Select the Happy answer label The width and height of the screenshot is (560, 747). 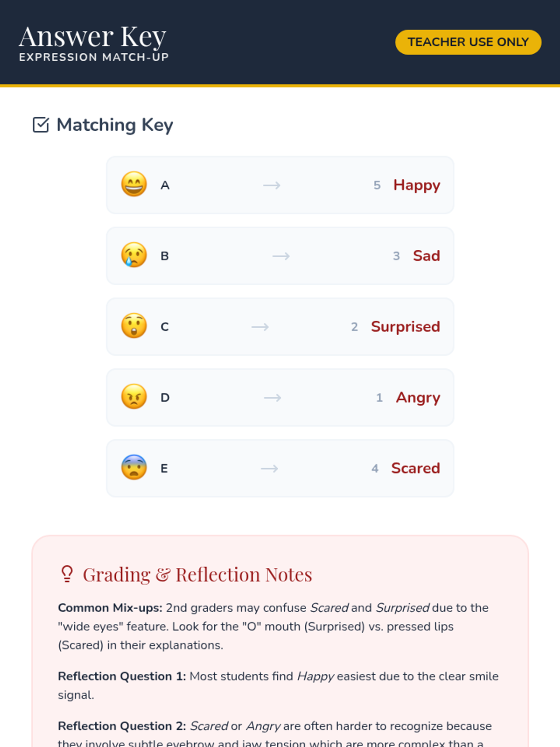(x=417, y=185)
